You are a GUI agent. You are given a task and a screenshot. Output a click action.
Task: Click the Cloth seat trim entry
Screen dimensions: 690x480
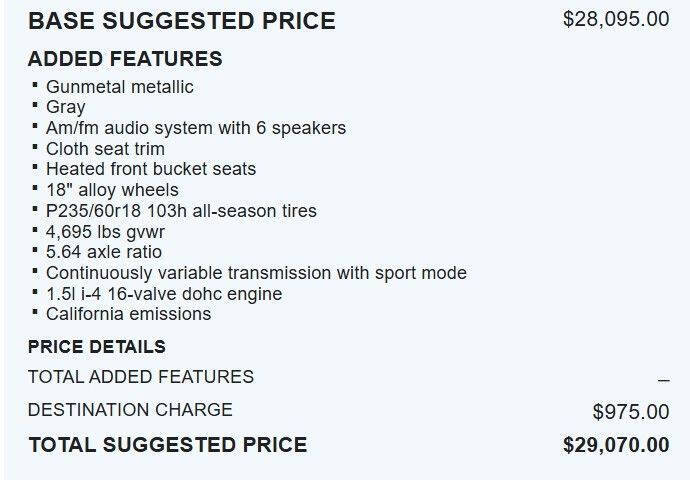pos(105,149)
